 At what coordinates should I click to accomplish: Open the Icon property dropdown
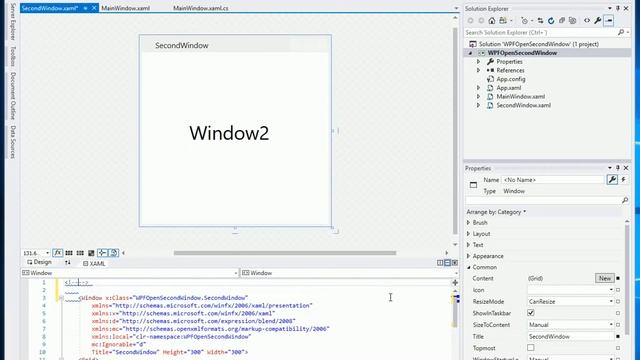[611, 290]
